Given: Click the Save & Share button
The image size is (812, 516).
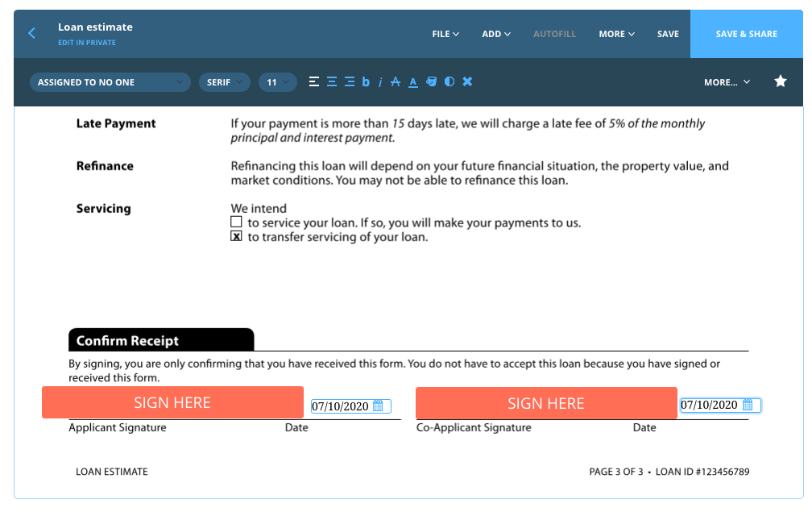Looking at the screenshot, I should tap(747, 34).
